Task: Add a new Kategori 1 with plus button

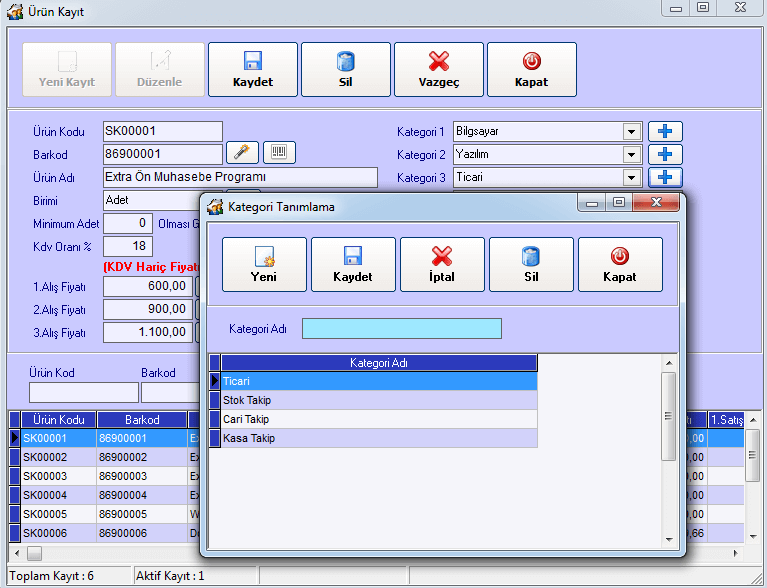Action: tap(665, 131)
